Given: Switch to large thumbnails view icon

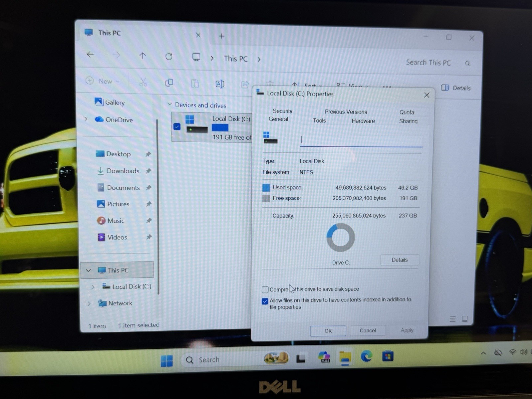Looking at the screenshot, I should [465, 319].
